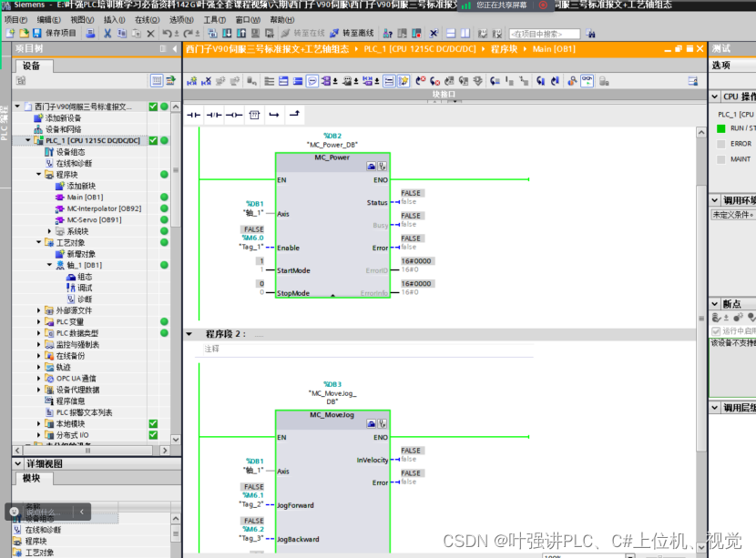Open 诊断 under 轴_1

[85, 299]
